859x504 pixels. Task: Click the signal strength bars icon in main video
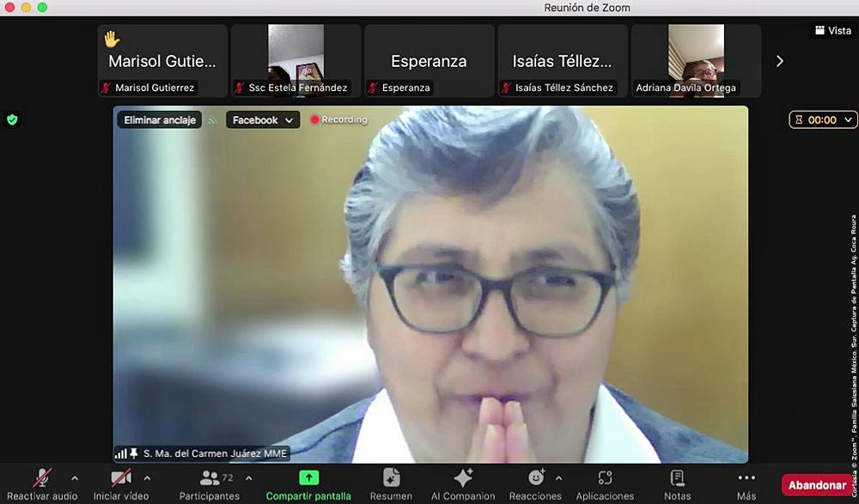point(121,453)
